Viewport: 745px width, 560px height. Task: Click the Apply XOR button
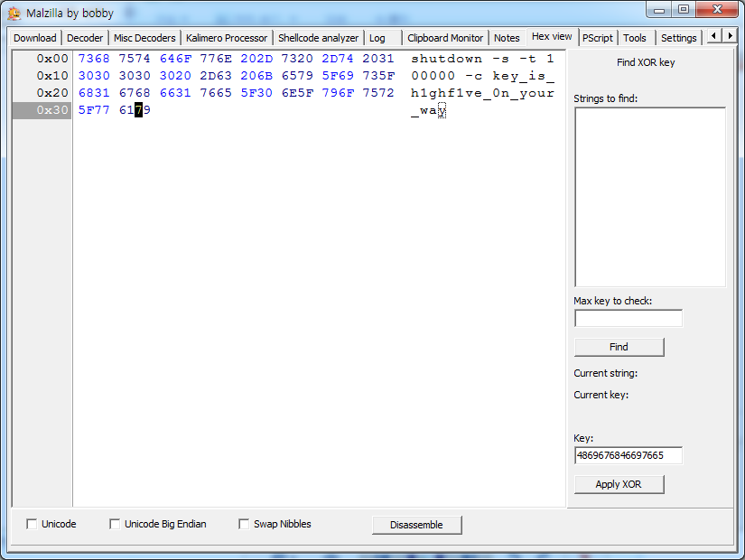click(619, 484)
